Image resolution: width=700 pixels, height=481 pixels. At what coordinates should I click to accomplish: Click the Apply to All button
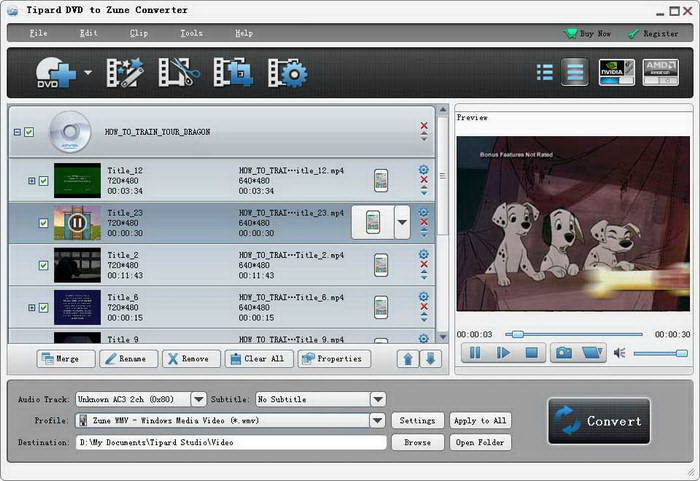[x=479, y=421]
